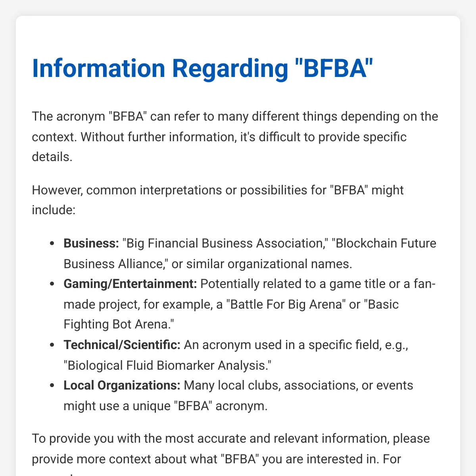Click the bold Business: label
The width and height of the screenshot is (476, 476).
(x=91, y=243)
